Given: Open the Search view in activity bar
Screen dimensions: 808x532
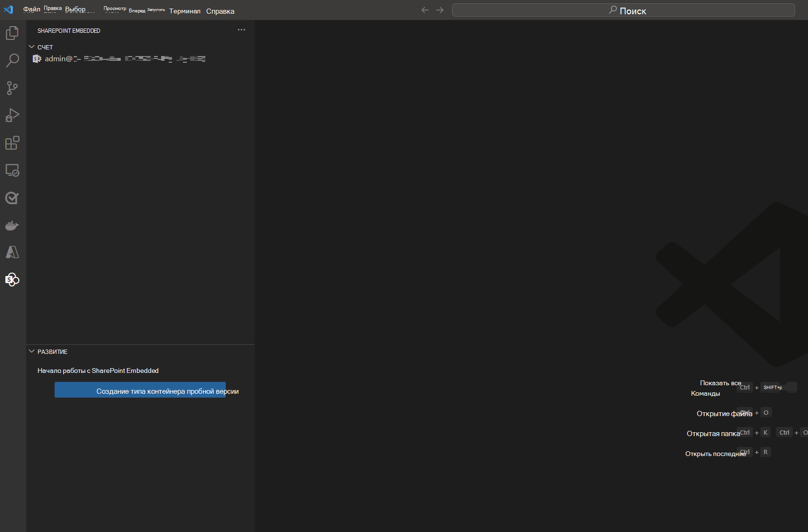Looking at the screenshot, I should point(12,60).
